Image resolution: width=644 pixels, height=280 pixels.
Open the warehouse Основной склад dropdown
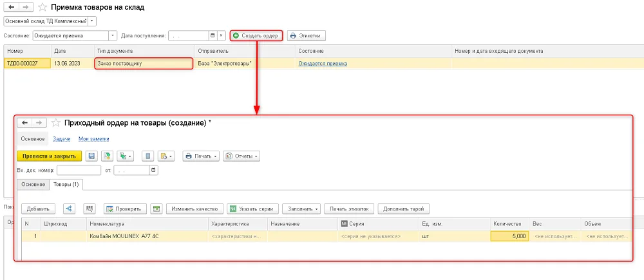(92, 21)
